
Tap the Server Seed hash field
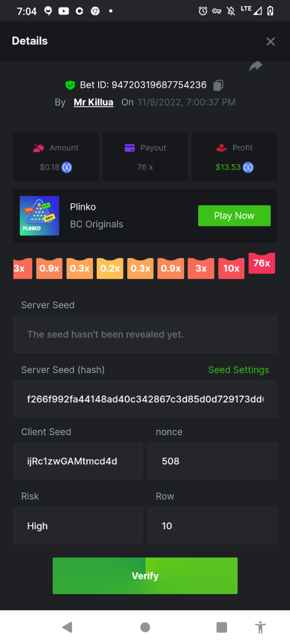pyautogui.click(x=145, y=399)
